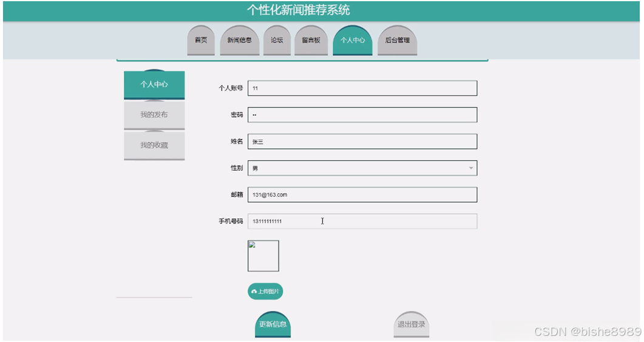The height and width of the screenshot is (342, 644).
Task: Click the 上传图片 upload button
Action: (x=265, y=292)
